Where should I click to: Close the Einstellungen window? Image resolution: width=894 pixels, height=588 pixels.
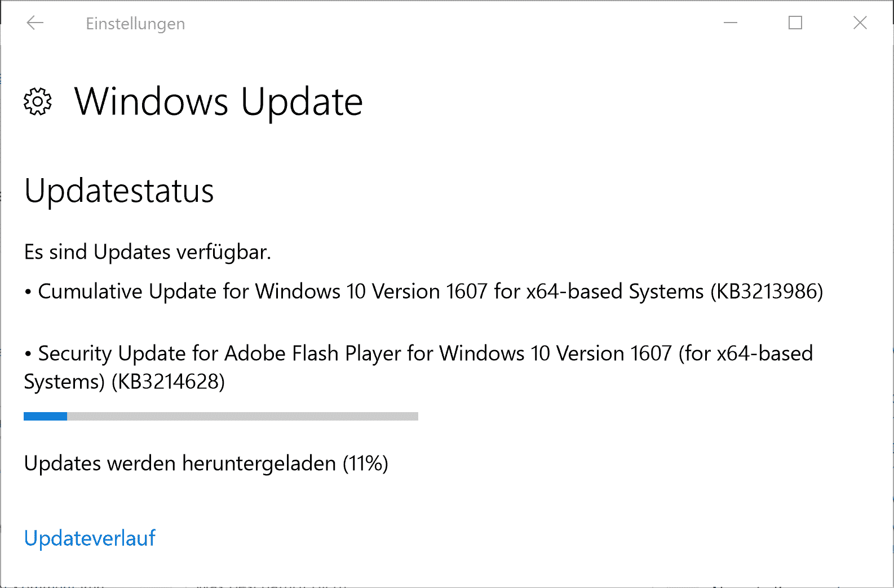(860, 23)
